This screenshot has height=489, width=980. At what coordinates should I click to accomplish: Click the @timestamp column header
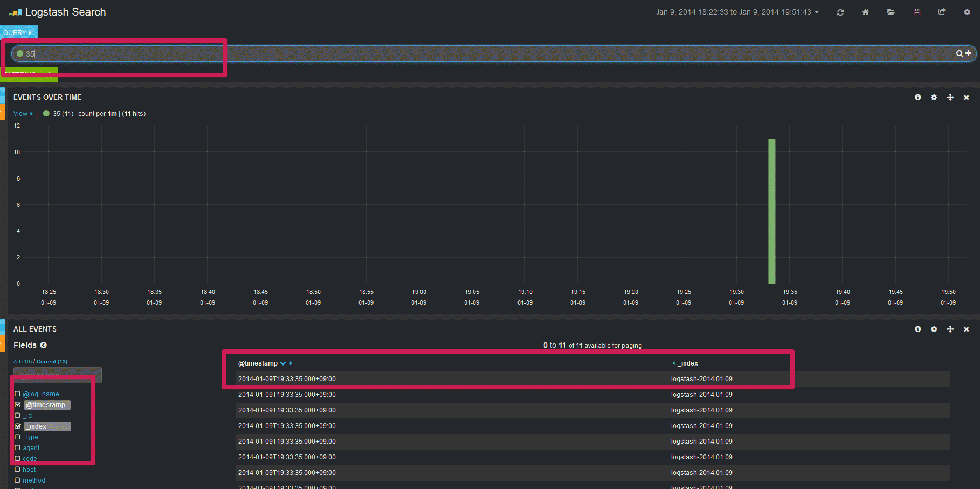[258, 363]
